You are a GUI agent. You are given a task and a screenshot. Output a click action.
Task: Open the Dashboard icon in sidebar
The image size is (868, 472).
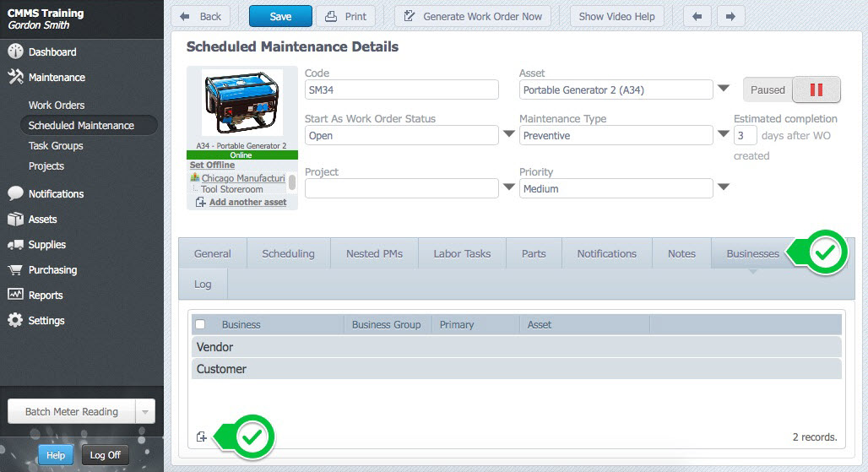(15, 52)
